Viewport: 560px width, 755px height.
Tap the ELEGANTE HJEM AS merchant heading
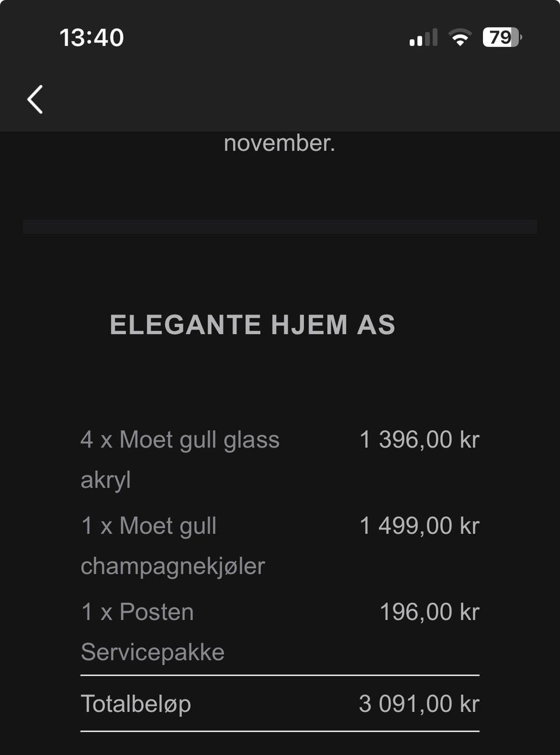point(253,325)
